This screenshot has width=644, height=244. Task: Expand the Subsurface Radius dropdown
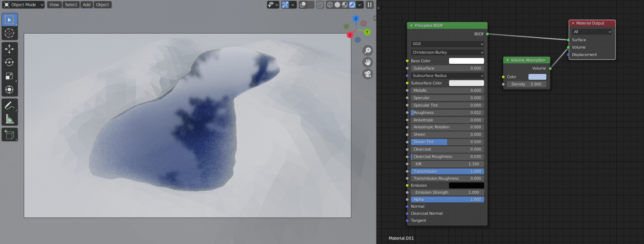[447, 76]
